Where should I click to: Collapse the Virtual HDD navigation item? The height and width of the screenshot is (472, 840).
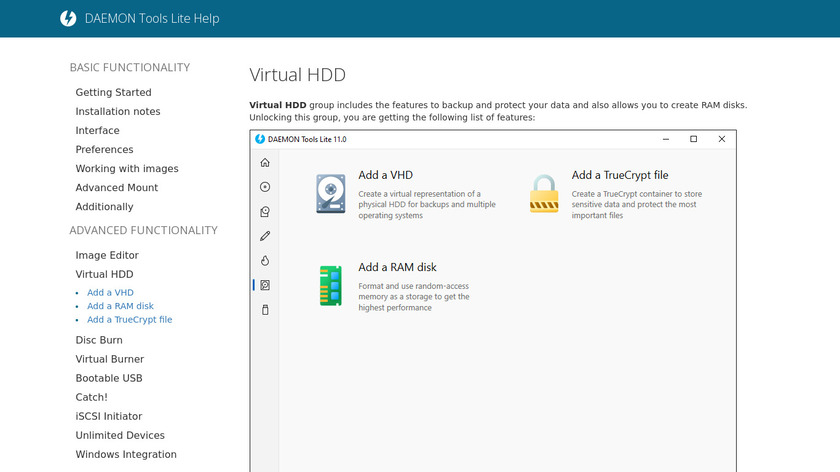104,274
